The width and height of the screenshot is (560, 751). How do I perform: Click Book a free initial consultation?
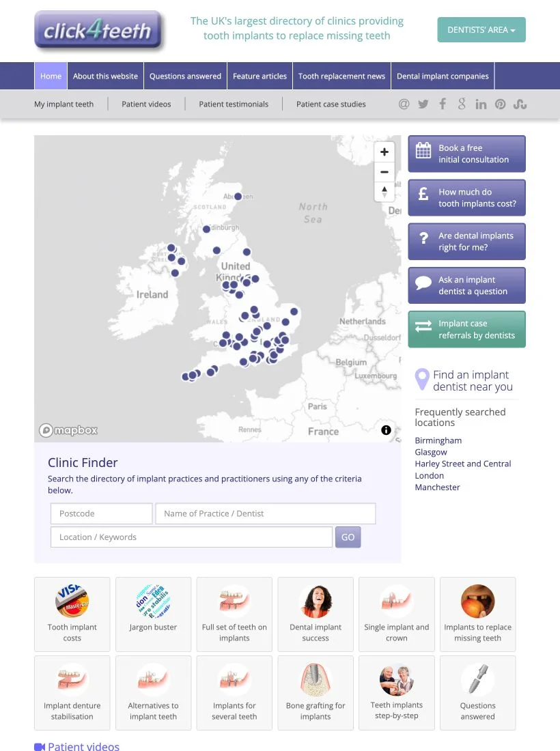tap(466, 154)
